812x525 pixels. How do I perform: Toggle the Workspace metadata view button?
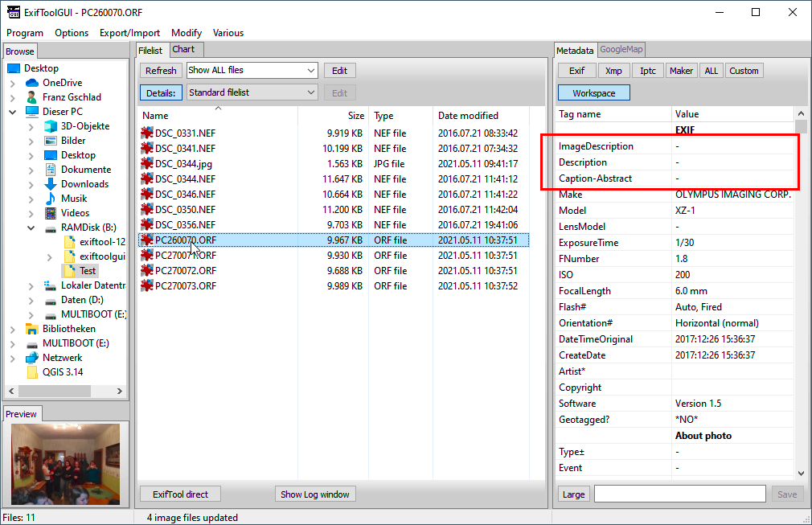coord(593,93)
